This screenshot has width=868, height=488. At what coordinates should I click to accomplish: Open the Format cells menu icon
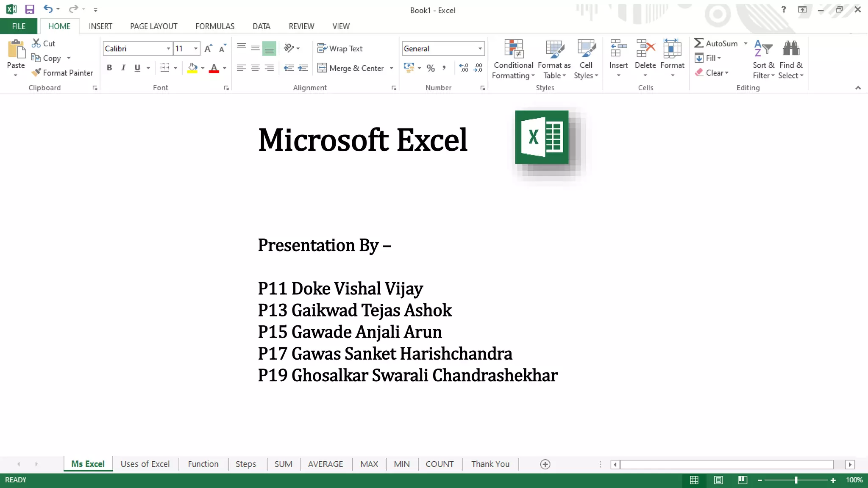[672, 49]
